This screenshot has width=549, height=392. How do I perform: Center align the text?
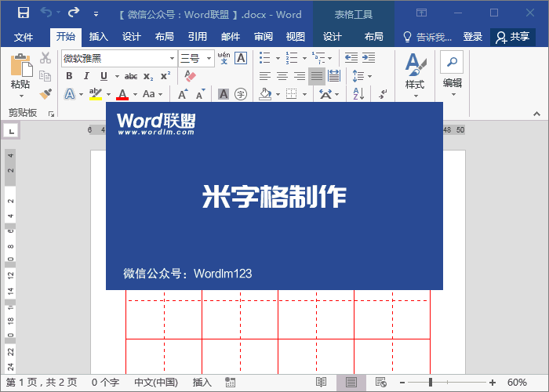click(282, 76)
